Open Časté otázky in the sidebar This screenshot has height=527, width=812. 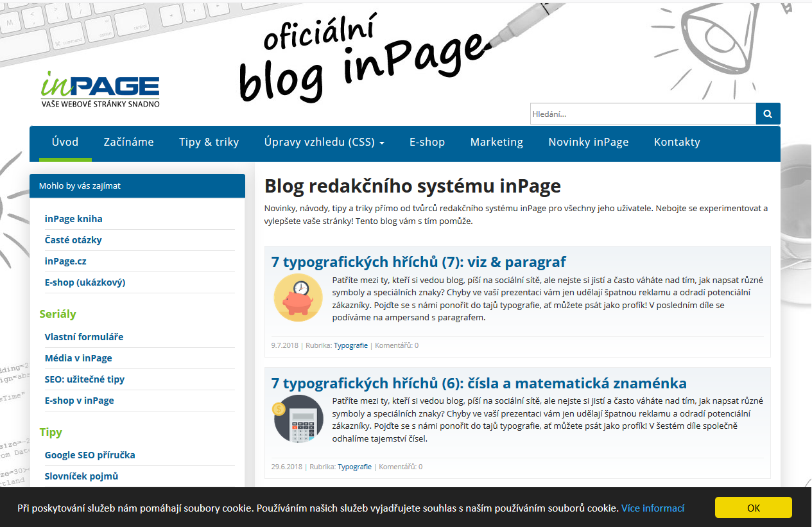[73, 240]
